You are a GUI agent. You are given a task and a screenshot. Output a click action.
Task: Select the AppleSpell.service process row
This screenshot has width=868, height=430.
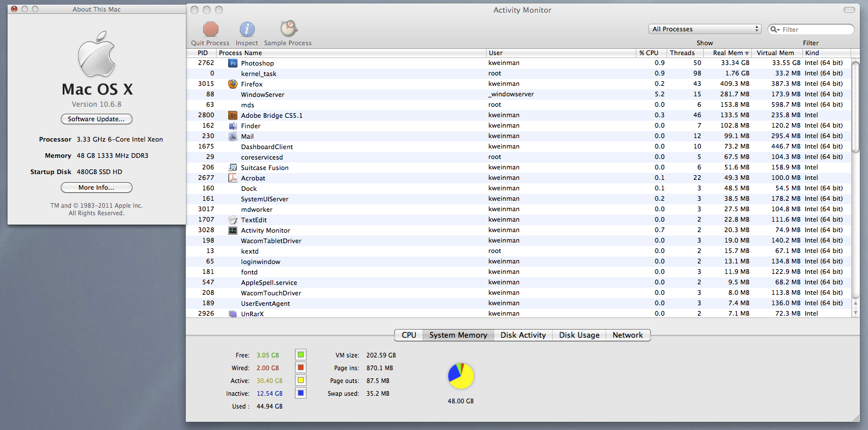pos(518,283)
